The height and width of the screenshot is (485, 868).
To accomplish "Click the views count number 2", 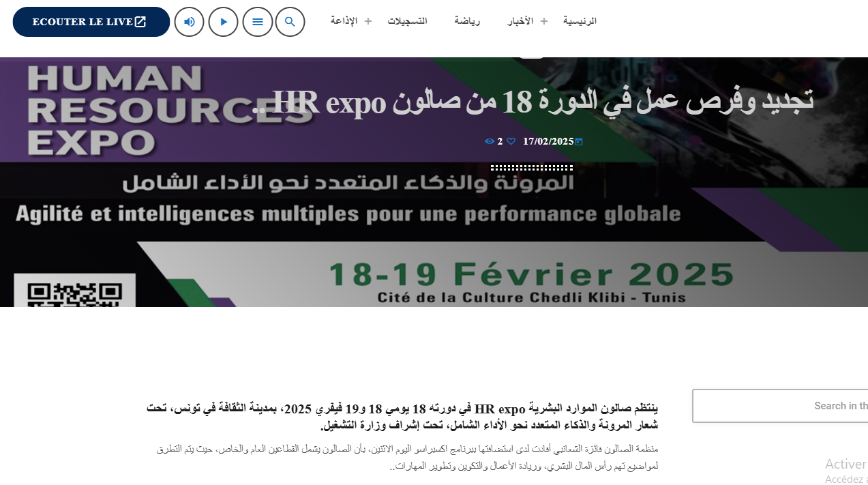I will point(500,141).
